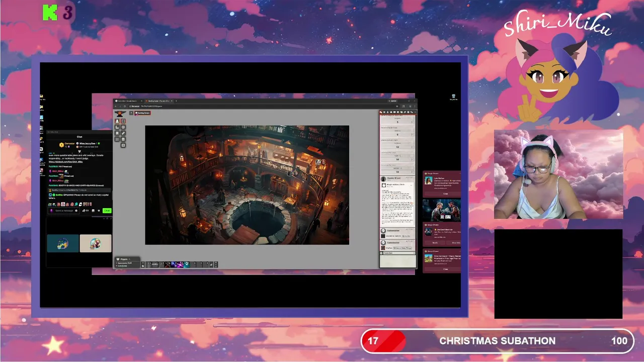Click the beige avatar thumbnail below chat
The image size is (644, 362).
[96, 243]
